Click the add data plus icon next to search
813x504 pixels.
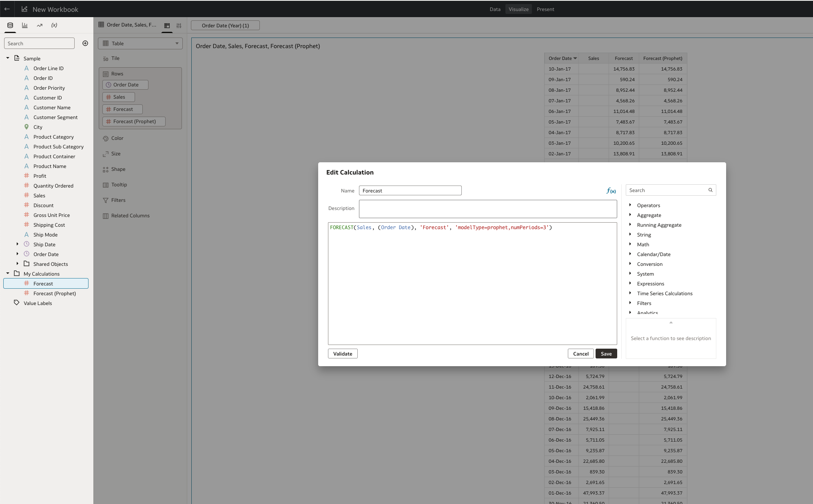coord(85,43)
